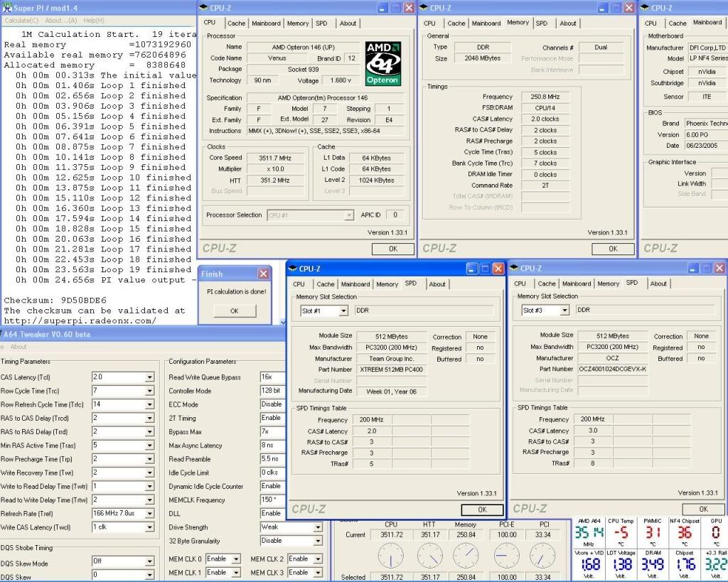Expand the Row Precharge Time (Trp) dropdown
Image resolution: width=728 pixels, height=582 pixels.
coord(149,459)
